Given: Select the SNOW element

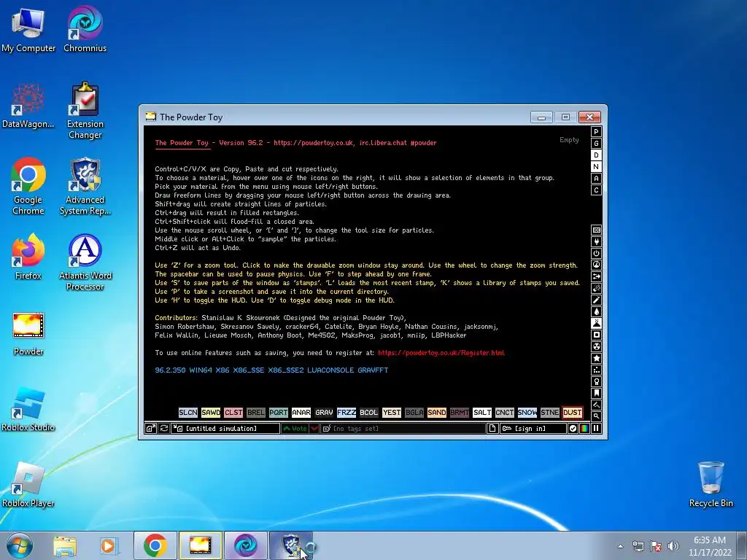Looking at the screenshot, I should pos(527,413).
